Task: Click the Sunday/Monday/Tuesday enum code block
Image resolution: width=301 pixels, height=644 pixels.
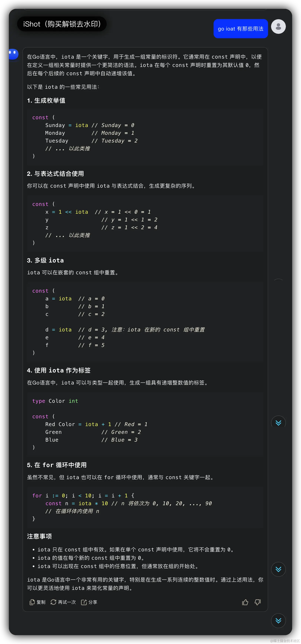Action: pos(145,137)
